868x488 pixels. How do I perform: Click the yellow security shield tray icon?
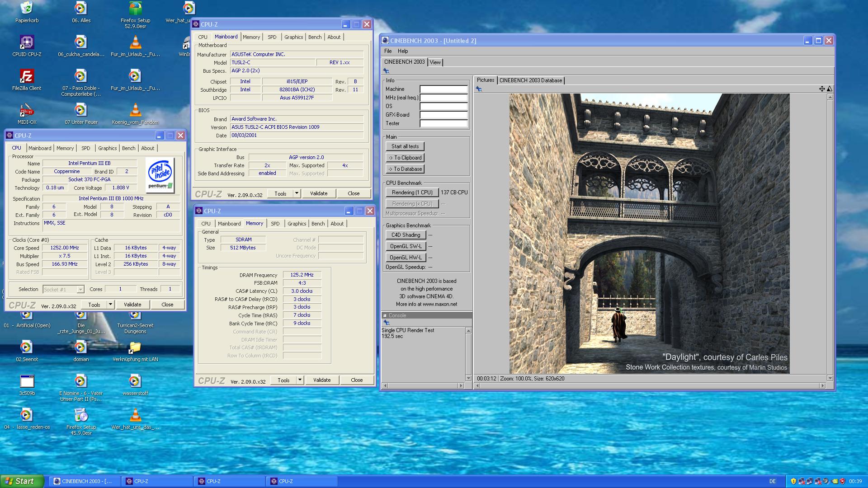793,481
